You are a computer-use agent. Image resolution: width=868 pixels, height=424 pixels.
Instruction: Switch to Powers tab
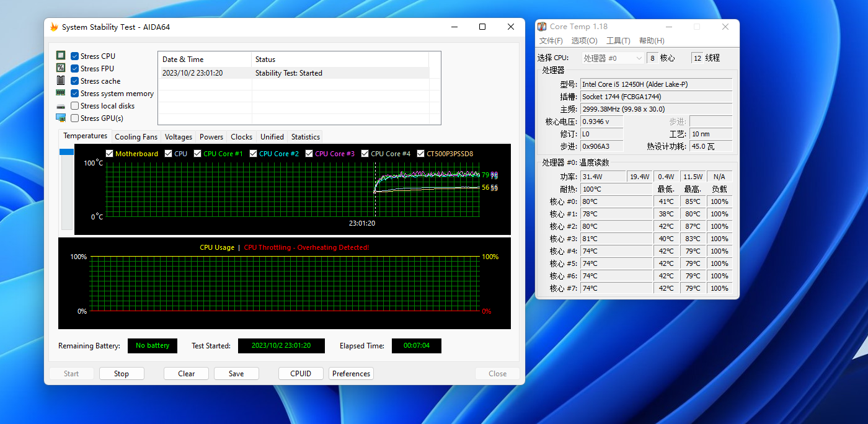211,137
